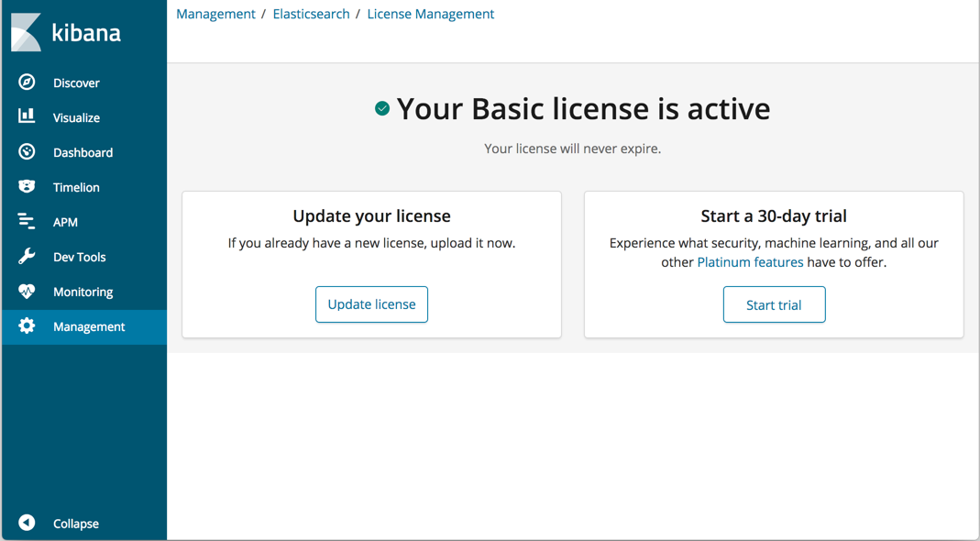Navigate via the License Management breadcrumb
This screenshot has height=541, width=980.
(x=431, y=14)
